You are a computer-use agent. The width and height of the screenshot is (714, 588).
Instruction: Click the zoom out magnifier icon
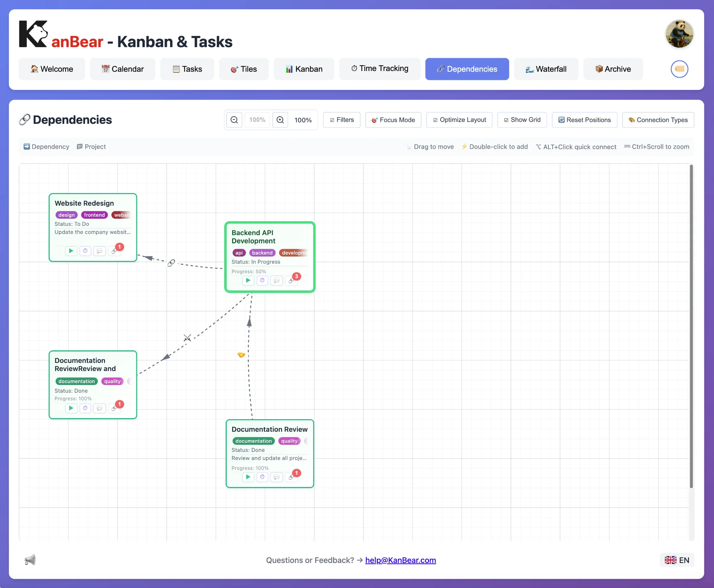click(234, 120)
